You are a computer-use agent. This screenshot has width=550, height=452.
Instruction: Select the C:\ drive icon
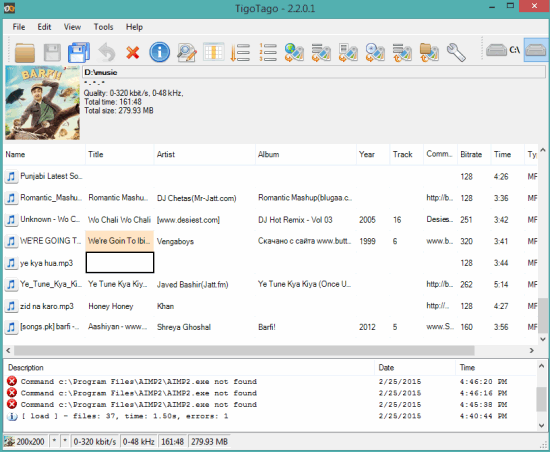[503, 50]
